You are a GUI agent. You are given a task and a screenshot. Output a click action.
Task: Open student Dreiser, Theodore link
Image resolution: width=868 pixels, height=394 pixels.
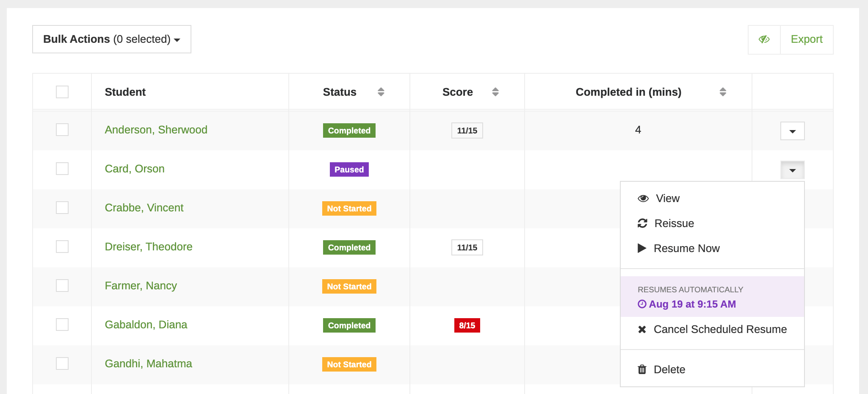tap(149, 247)
